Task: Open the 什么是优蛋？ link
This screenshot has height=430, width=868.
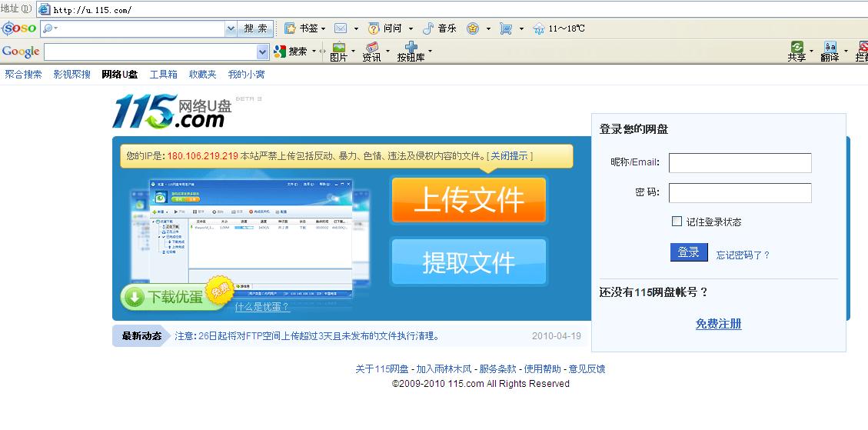Action: 262,306
